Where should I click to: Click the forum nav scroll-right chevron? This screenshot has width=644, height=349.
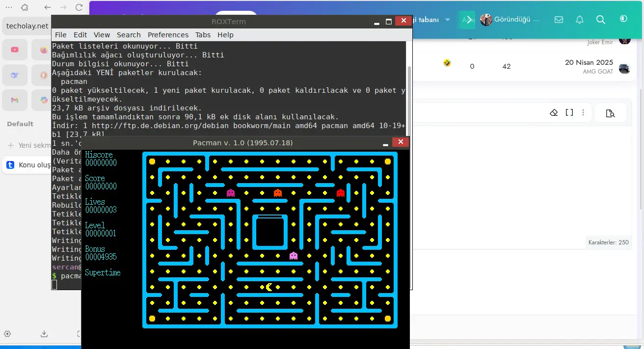click(x=469, y=20)
